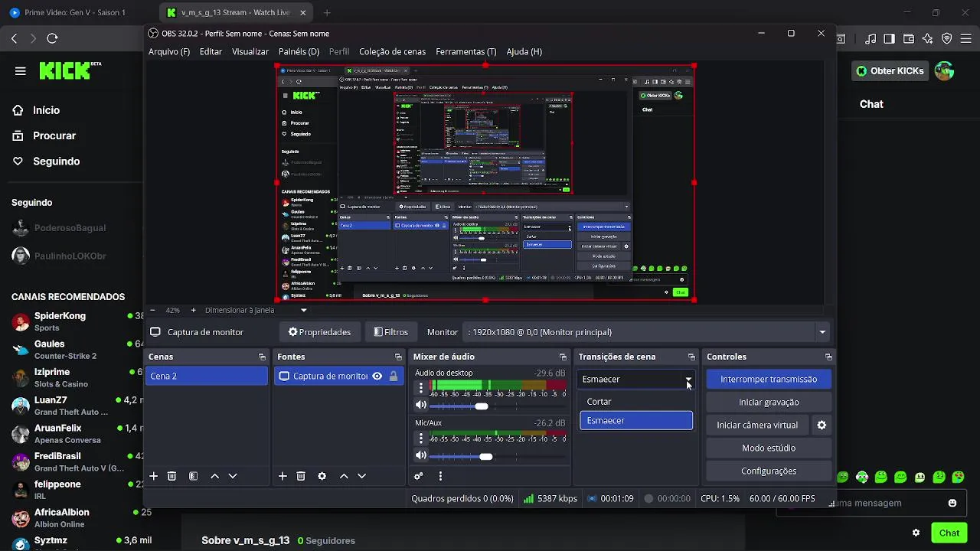Image resolution: width=980 pixels, height=551 pixels.
Task: Open the browser music player icon
Action: pos(871,38)
